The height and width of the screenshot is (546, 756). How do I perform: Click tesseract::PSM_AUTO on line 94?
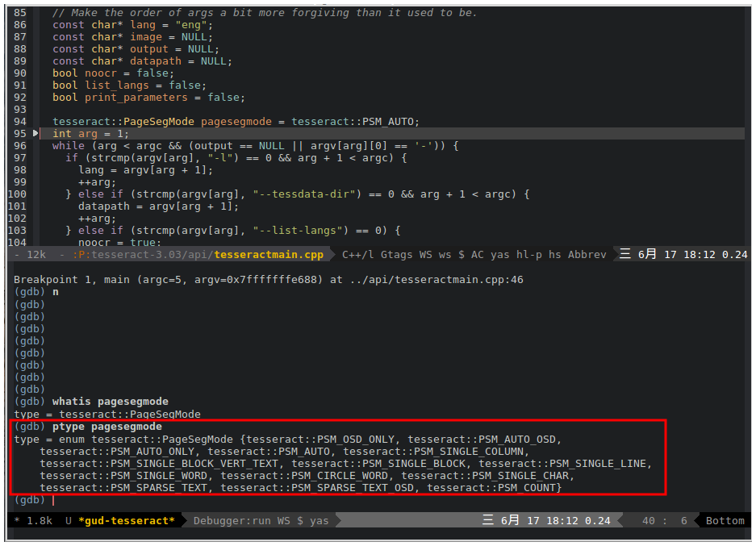pos(353,122)
